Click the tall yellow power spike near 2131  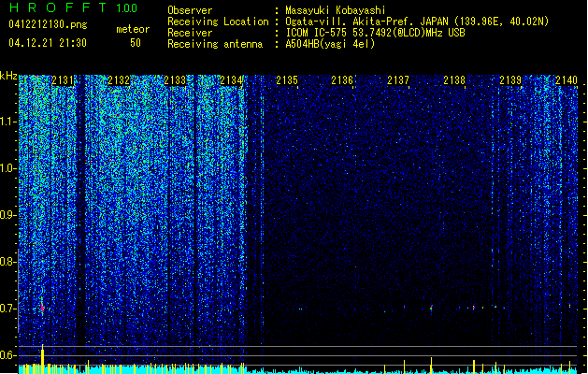pos(42,359)
